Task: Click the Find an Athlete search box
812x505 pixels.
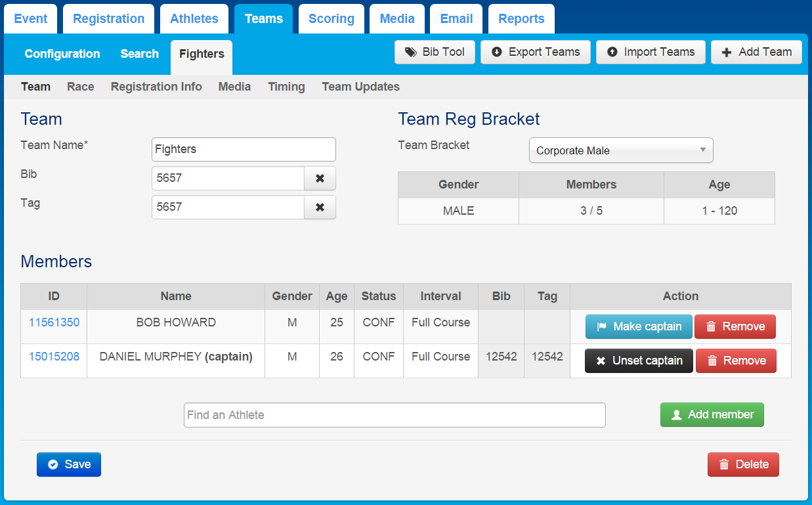Action: click(395, 415)
